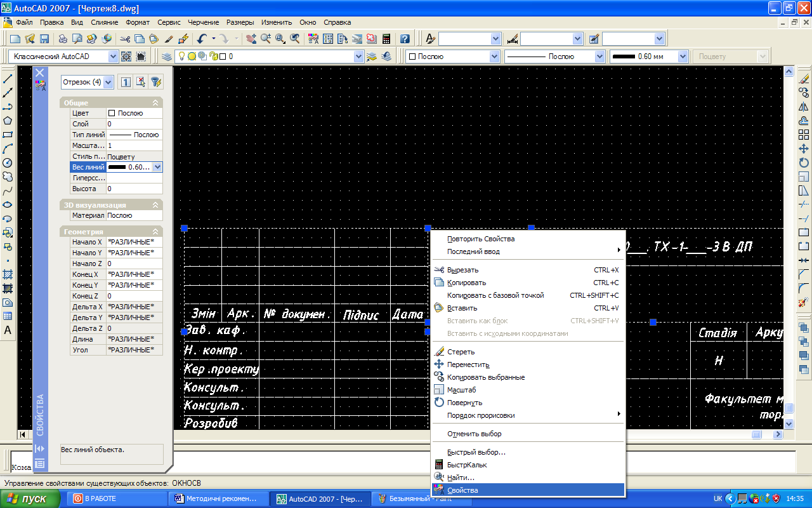Choose Копировать in context menu
The width and height of the screenshot is (812, 508).
tap(528, 283)
